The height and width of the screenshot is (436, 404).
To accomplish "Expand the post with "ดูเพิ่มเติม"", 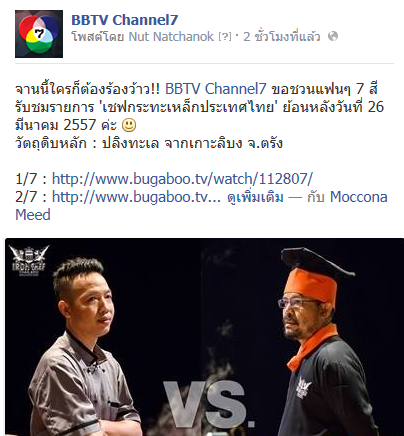I will click(x=255, y=197).
